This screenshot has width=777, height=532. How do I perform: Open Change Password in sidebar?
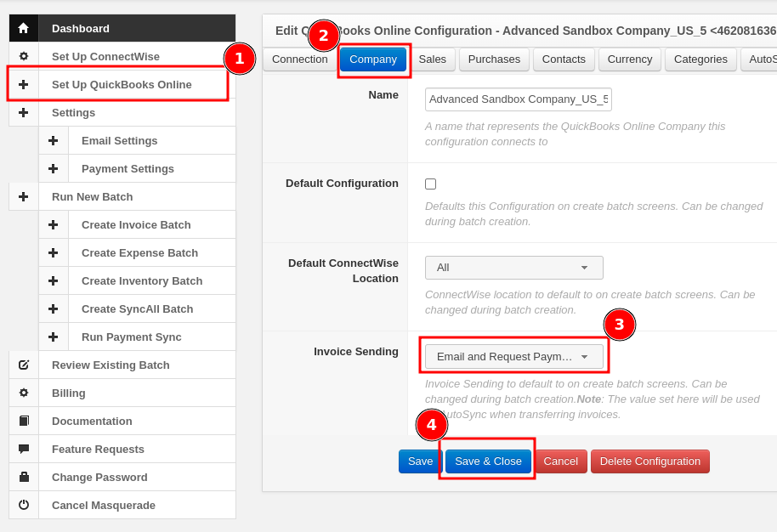click(137, 477)
